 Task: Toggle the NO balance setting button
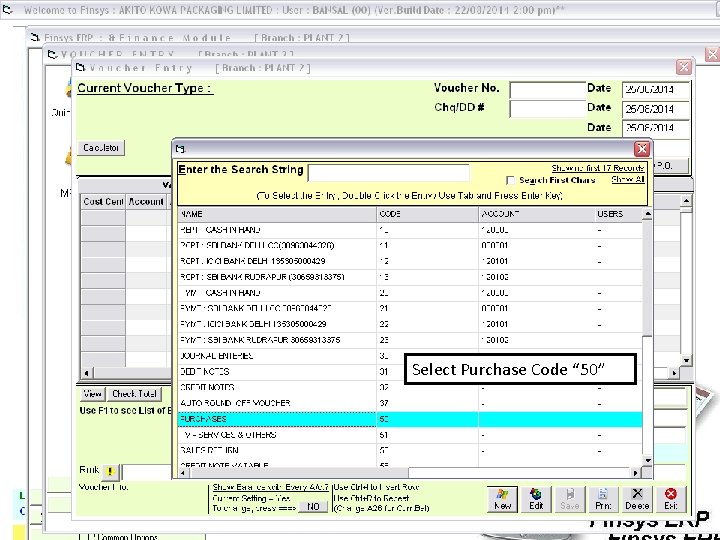tap(313, 506)
